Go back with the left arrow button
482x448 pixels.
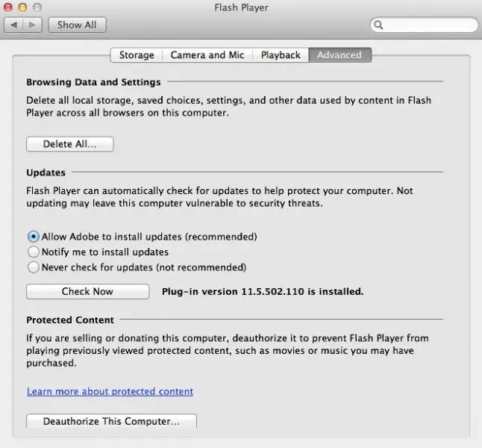[x=13, y=25]
